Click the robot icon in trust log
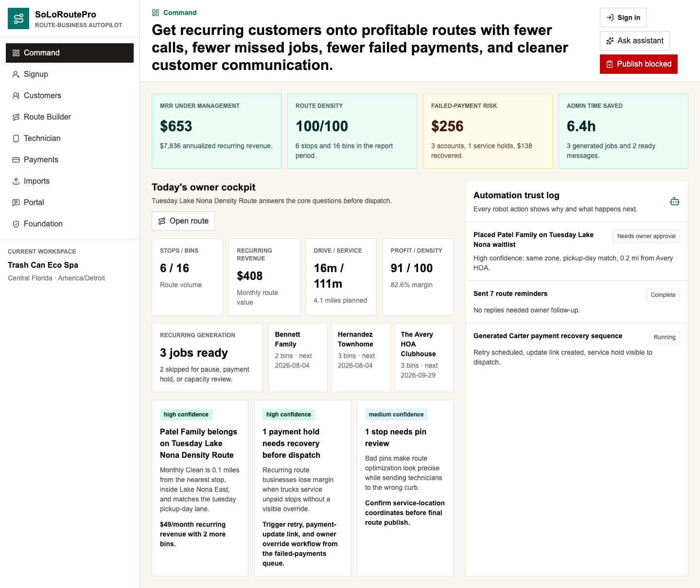The width and height of the screenshot is (700, 588). tap(675, 201)
